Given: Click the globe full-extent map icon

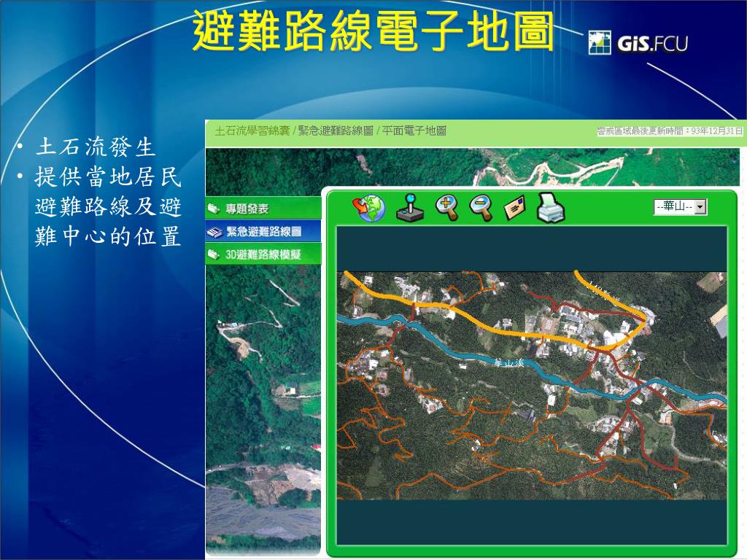Looking at the screenshot, I should click(x=368, y=208).
